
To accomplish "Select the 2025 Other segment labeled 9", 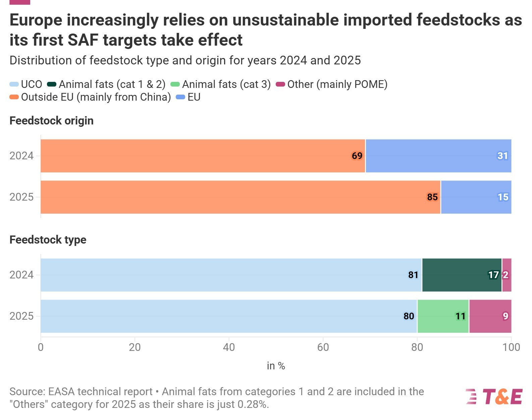I will click(x=490, y=316).
